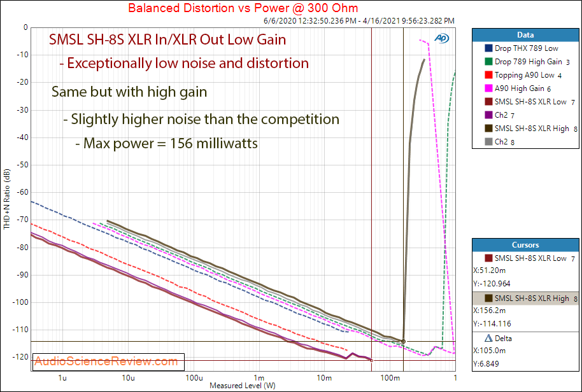Click the Max power = 156 milliwatts annotation
Screen dimensions: 582x392
167,143
